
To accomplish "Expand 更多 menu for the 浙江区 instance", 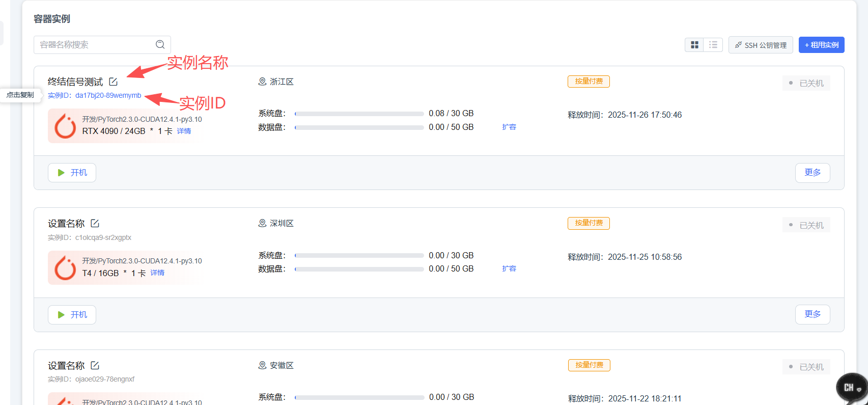I will (x=812, y=173).
